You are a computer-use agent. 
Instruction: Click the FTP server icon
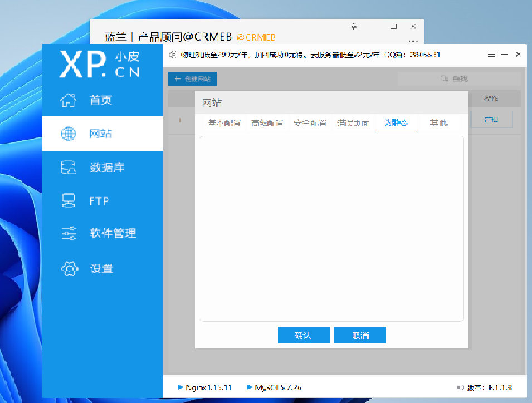click(68, 200)
